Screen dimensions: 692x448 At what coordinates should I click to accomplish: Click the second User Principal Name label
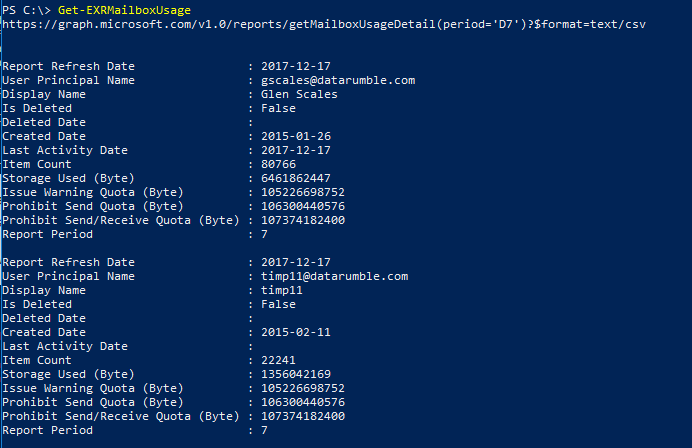[68, 276]
